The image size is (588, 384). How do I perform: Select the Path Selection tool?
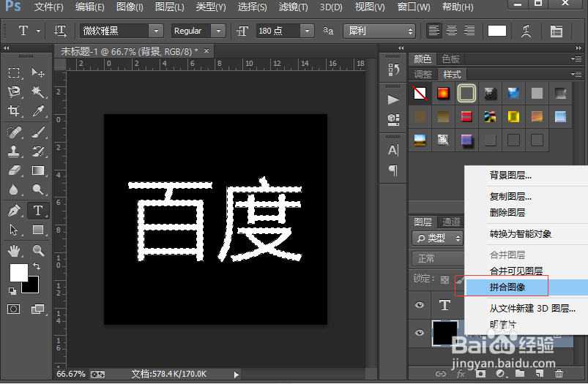pyautogui.click(x=14, y=230)
